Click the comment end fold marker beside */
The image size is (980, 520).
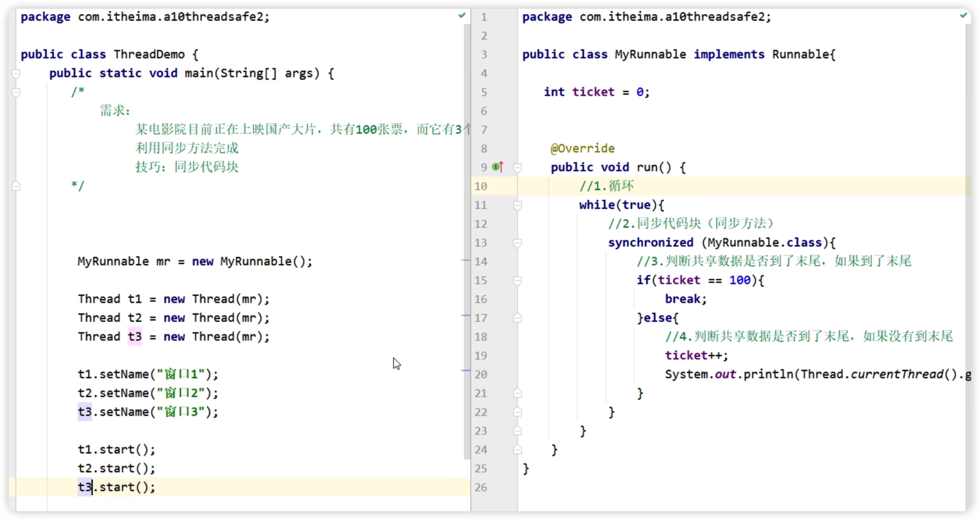pos(16,186)
